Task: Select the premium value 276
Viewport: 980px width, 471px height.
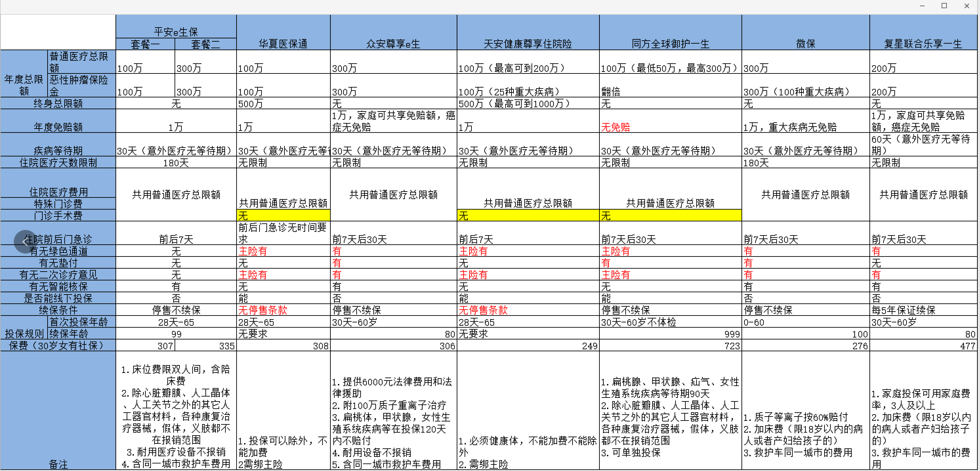Action: coord(805,345)
